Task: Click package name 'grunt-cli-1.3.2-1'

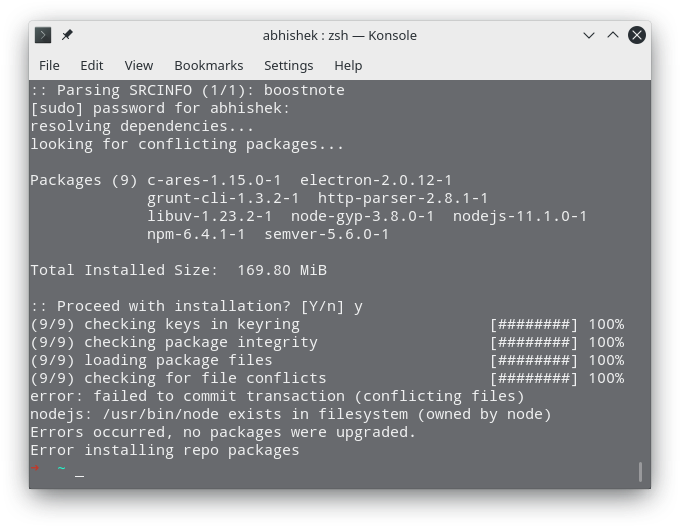Action: [x=223, y=199]
